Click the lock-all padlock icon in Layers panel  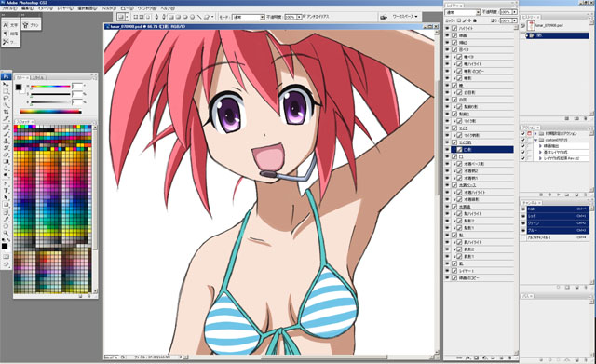476,20
